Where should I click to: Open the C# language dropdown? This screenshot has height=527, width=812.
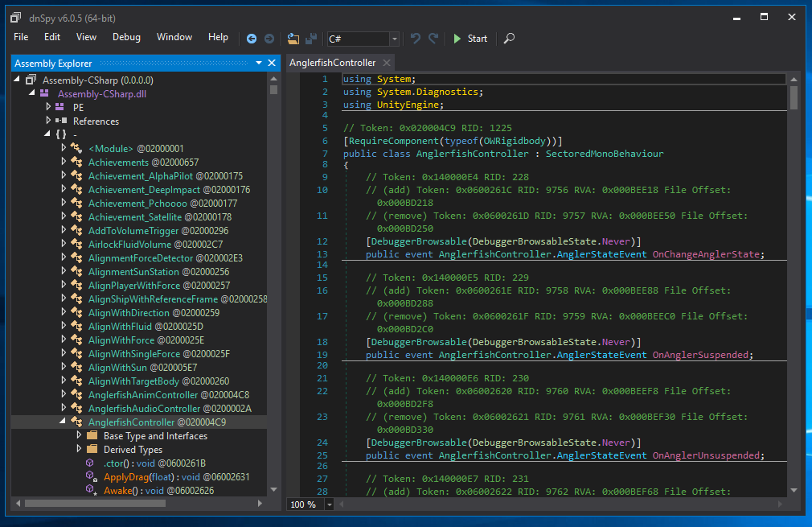394,39
